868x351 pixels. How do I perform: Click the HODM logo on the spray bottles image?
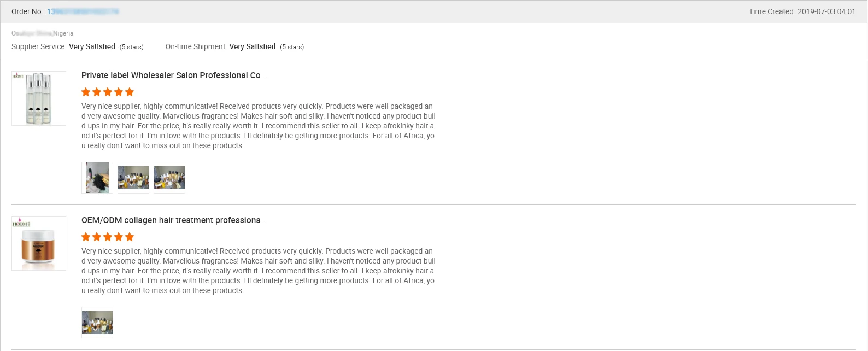[x=18, y=76]
